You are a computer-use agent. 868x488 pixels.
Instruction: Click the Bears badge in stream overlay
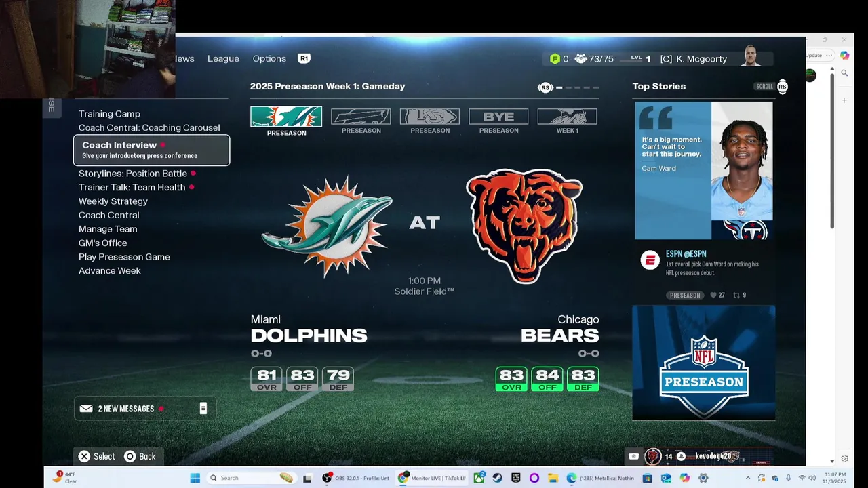(x=653, y=456)
